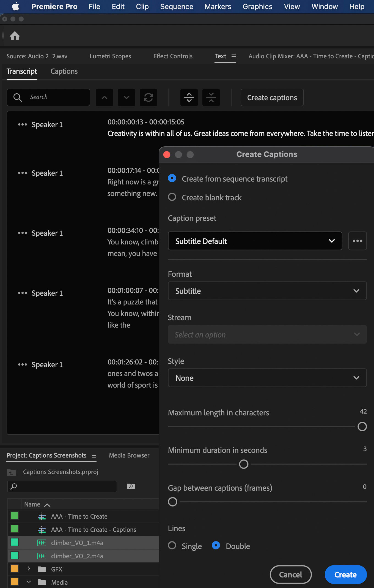The height and width of the screenshot is (588, 374).
Task: Select Create blank track option
Action: pos(172,197)
